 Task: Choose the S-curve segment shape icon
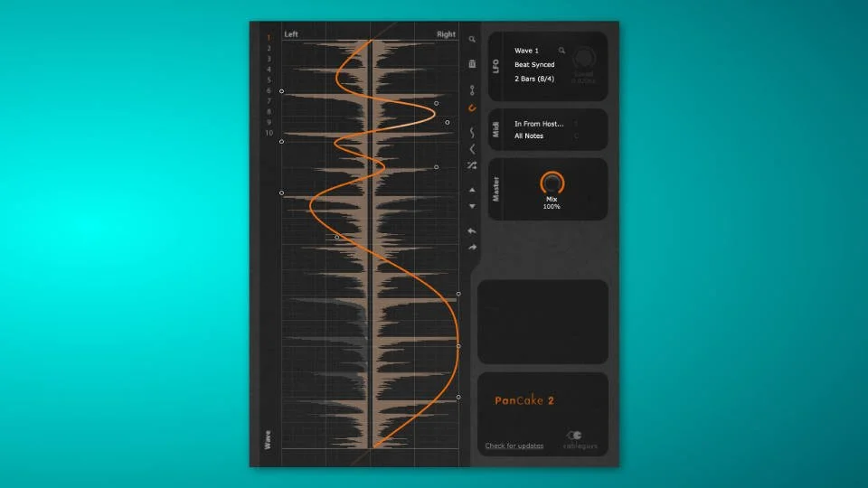click(x=472, y=132)
